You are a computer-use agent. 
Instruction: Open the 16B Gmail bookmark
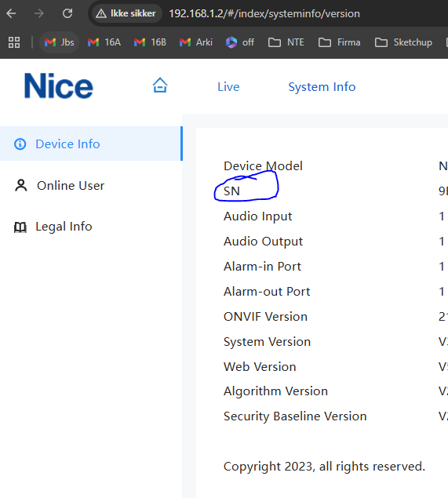coord(150,42)
